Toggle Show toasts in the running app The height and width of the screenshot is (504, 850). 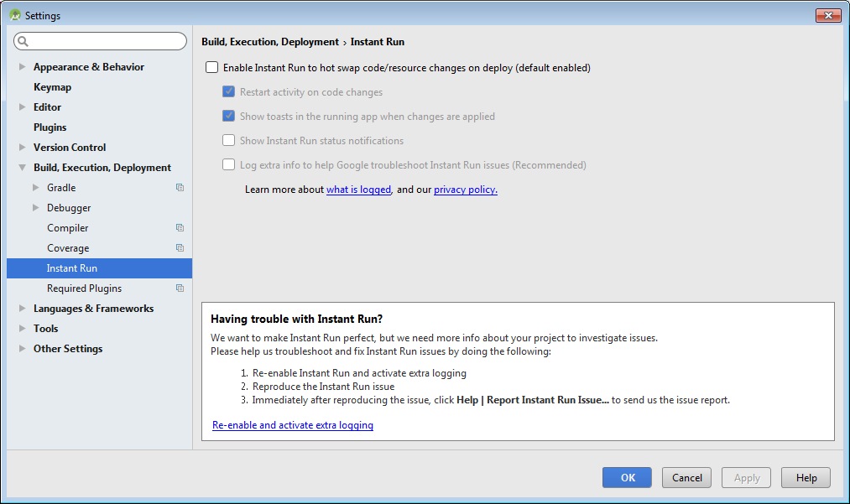click(x=228, y=116)
